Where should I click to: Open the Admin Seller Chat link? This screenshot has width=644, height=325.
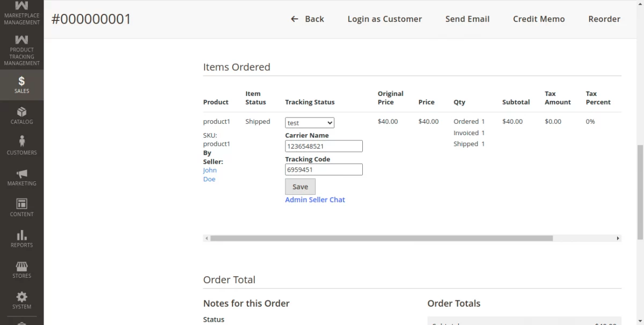315,200
